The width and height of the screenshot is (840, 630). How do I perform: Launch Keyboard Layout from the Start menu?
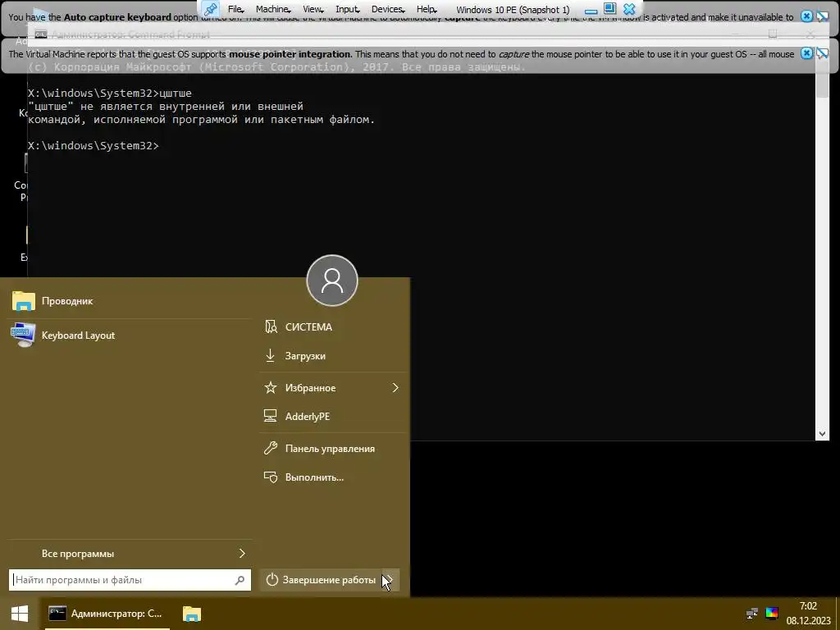(130, 336)
